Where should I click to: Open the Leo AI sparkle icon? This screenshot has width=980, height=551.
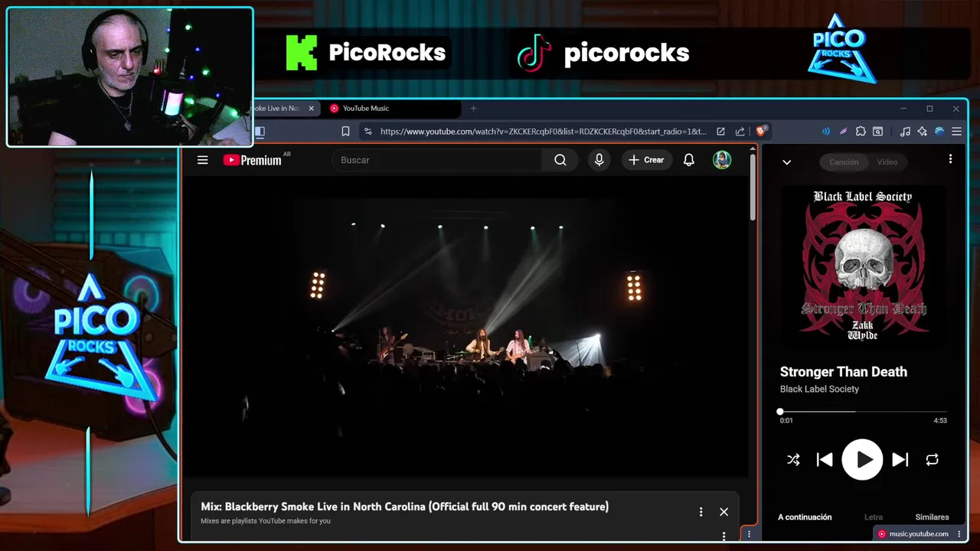pyautogui.click(x=923, y=132)
